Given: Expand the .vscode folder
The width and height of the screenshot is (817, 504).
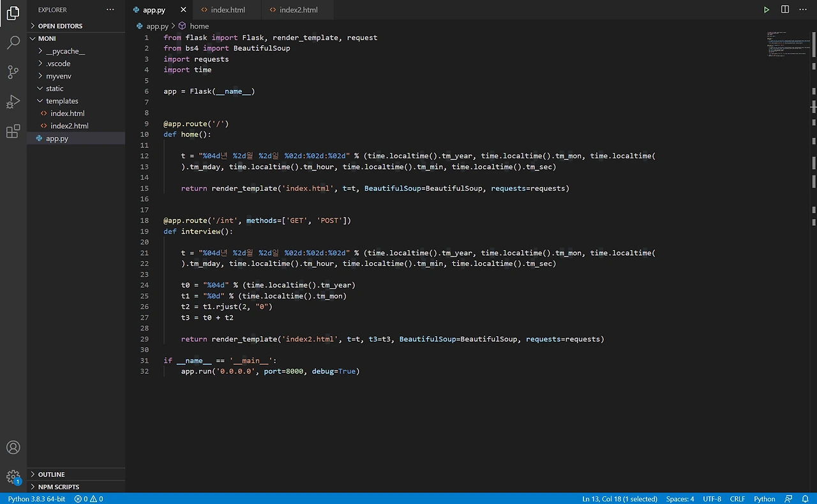Looking at the screenshot, I should pos(76,64).
